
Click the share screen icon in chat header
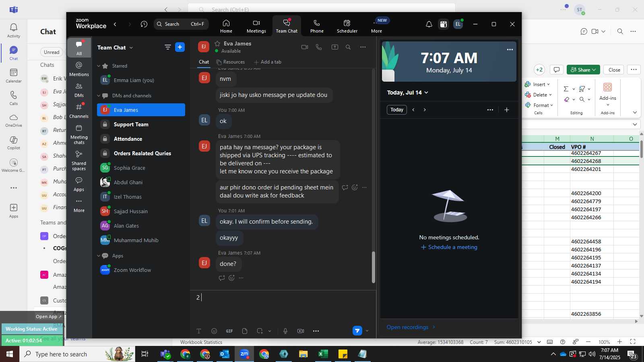pos(335,47)
